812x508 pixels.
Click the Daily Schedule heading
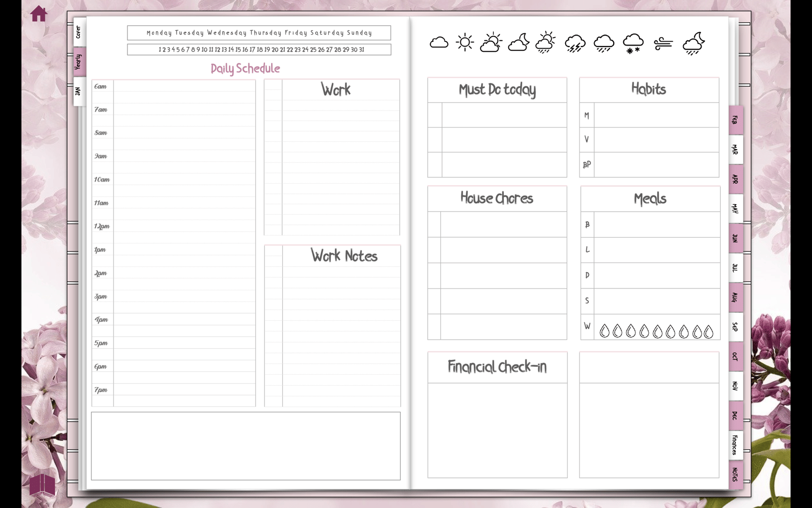(245, 68)
